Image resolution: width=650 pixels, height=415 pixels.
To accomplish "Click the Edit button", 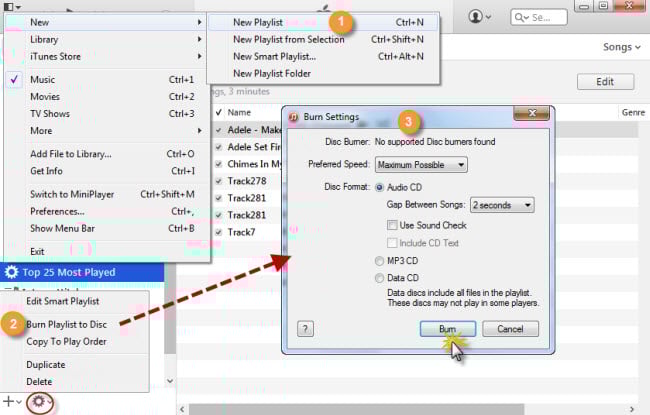I will coord(605,82).
